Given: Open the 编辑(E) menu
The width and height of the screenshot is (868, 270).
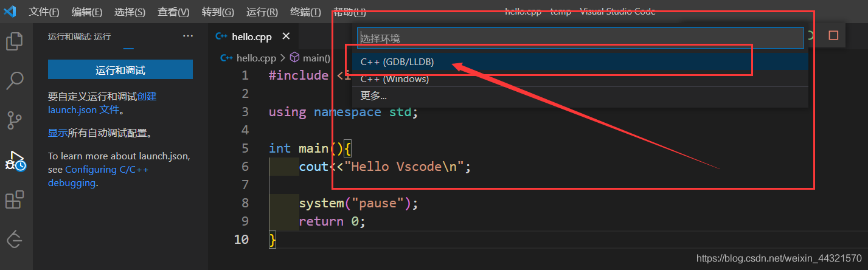Looking at the screenshot, I should coord(87,12).
